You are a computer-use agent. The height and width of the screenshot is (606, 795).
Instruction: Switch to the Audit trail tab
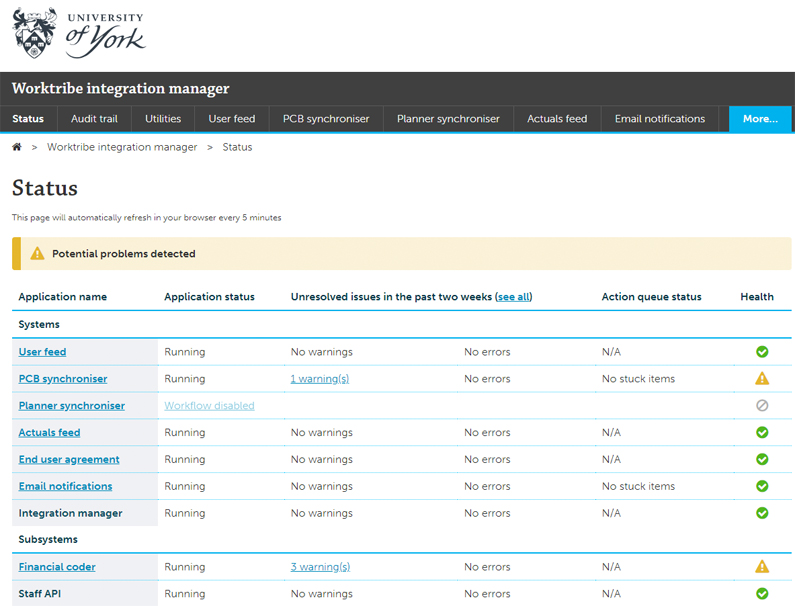[x=94, y=119]
